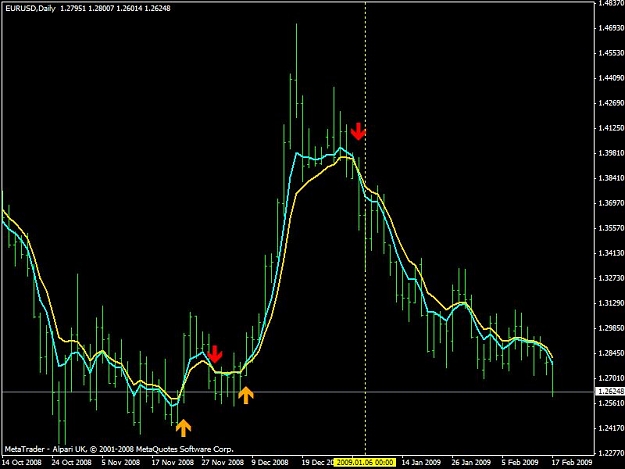This screenshot has height=469, width=625.
Task: Click the 1.36970 price axis label
Action: tap(611, 203)
